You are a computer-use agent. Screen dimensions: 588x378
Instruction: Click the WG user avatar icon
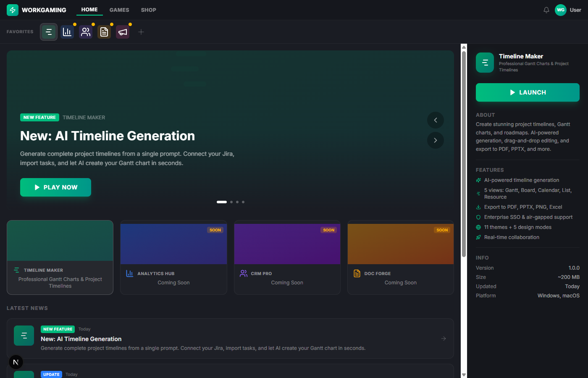click(560, 10)
